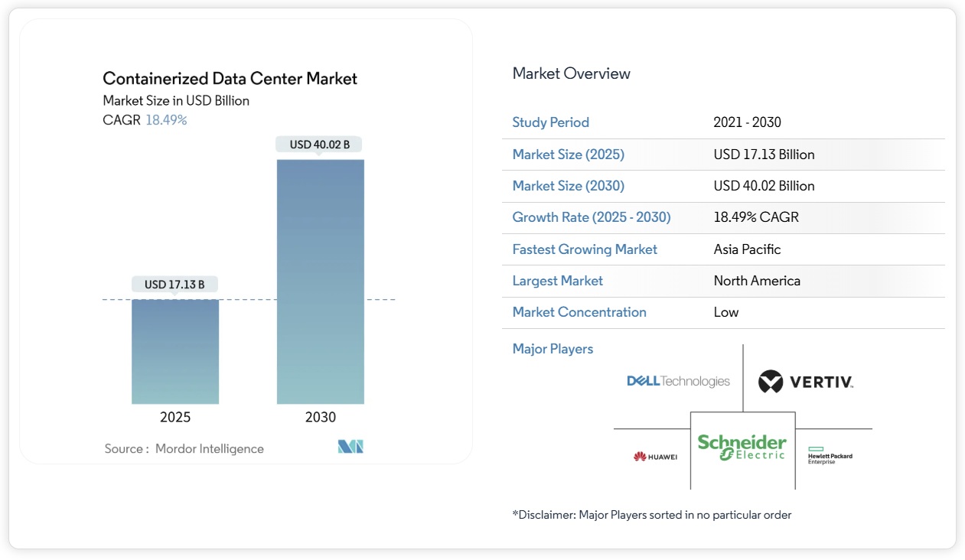Click the Hewlett Packard Enterprise logo
This screenshot has height=560, width=965.
click(x=830, y=455)
